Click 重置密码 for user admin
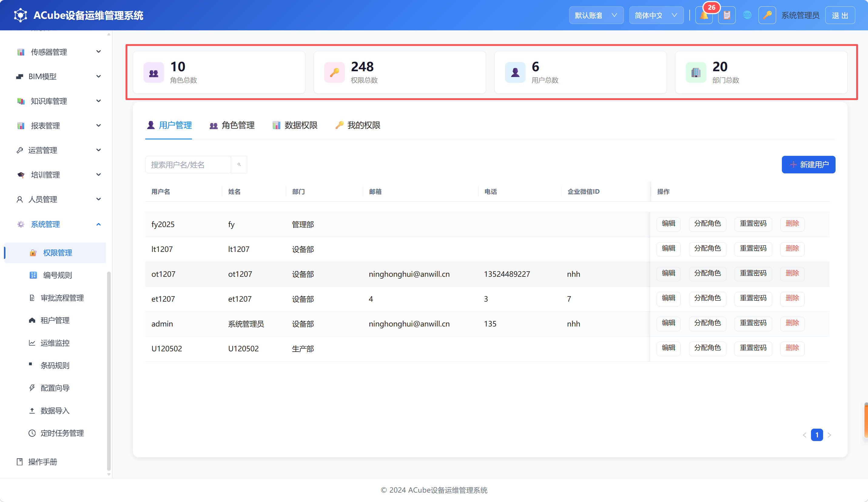The width and height of the screenshot is (868, 502). click(753, 324)
